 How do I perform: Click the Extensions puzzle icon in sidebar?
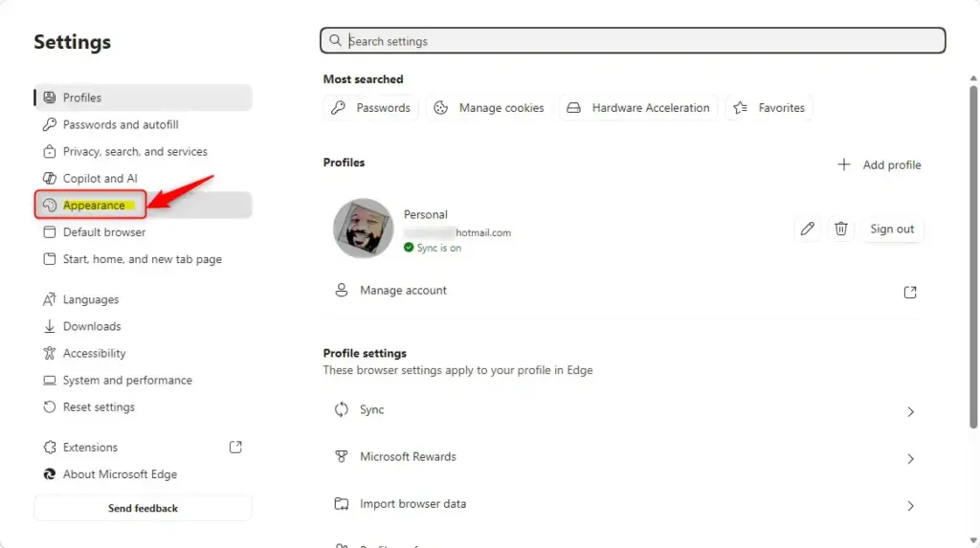[50, 447]
